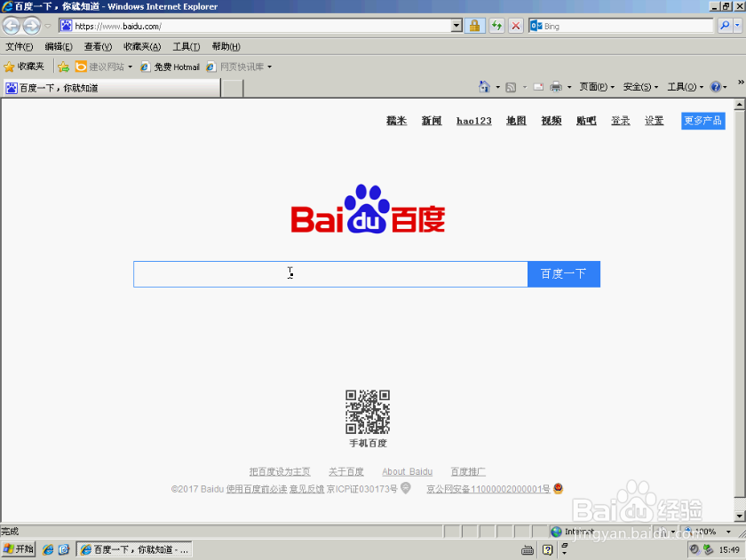Open the 查看(V) menu
Viewport: 746px width, 560px height.
(x=98, y=46)
